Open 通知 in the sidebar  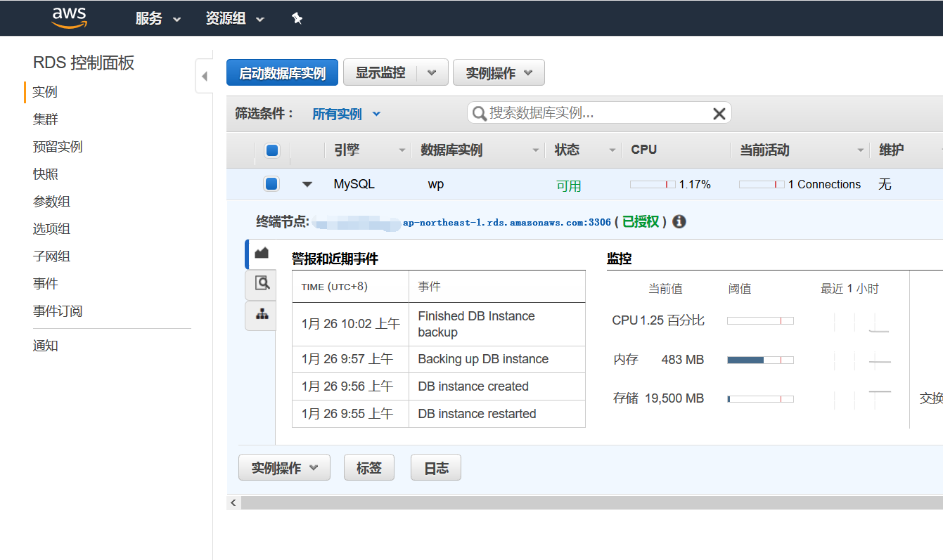[x=45, y=346]
